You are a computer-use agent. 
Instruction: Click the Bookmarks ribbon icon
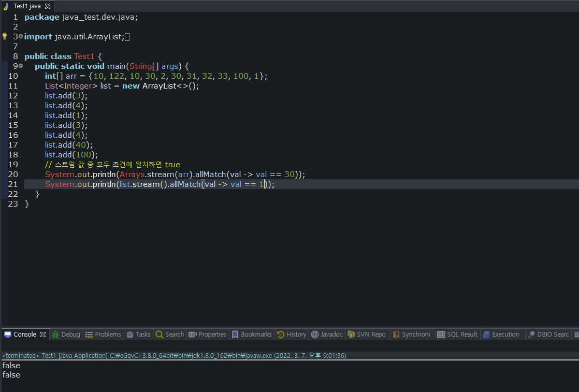point(235,335)
